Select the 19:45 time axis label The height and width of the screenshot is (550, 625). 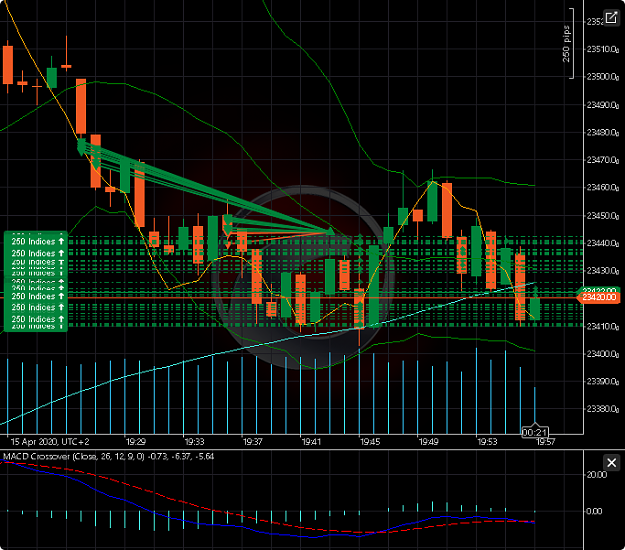click(x=370, y=442)
